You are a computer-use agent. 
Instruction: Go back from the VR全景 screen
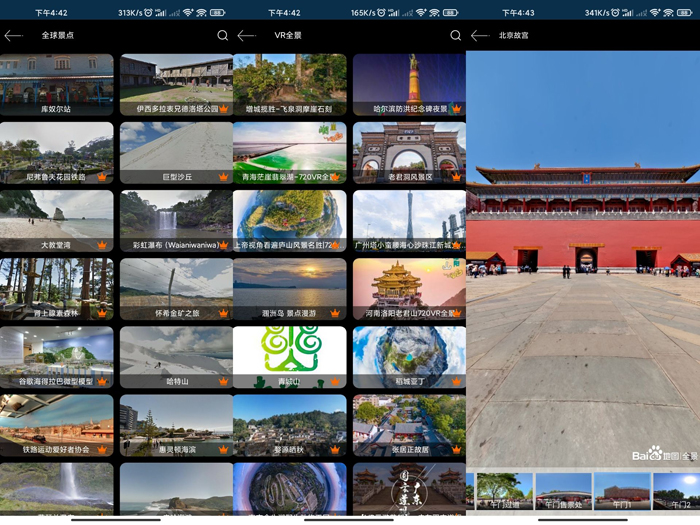246,36
